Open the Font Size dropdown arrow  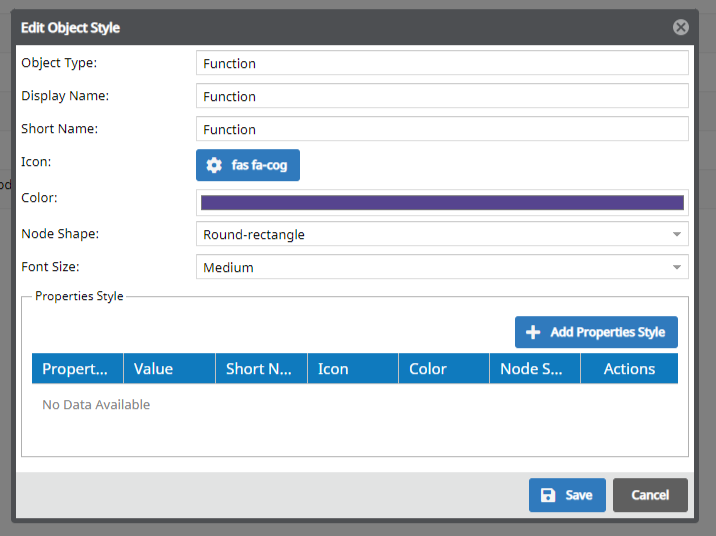677,267
